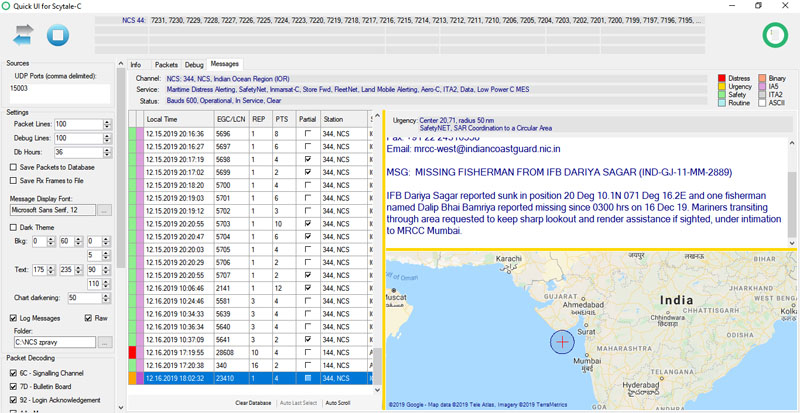Select message row 12.16.2019 17:19:55
Image resolution: width=800 pixels, height=413 pixels.
[251, 352]
